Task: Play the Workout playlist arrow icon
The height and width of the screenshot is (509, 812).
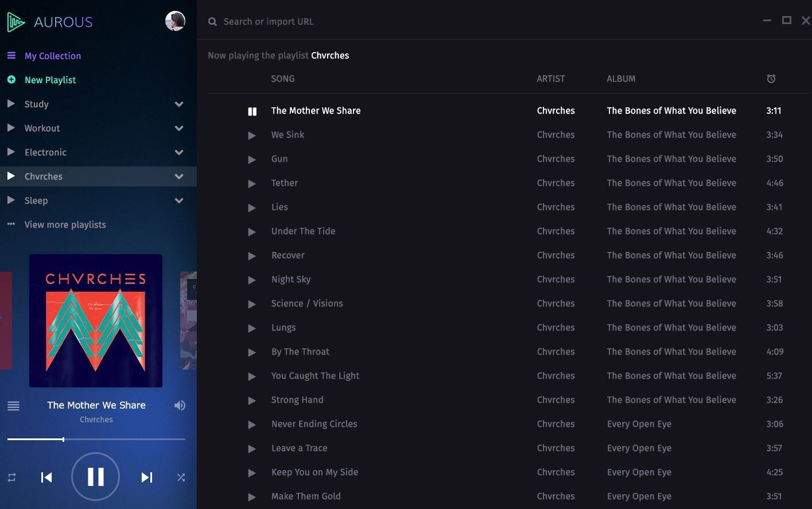Action: pos(11,128)
